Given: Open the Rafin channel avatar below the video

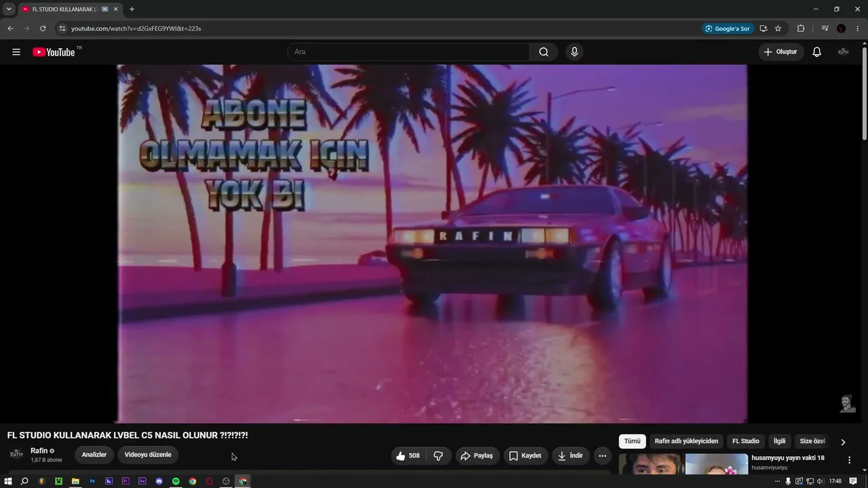Looking at the screenshot, I should tap(16, 454).
